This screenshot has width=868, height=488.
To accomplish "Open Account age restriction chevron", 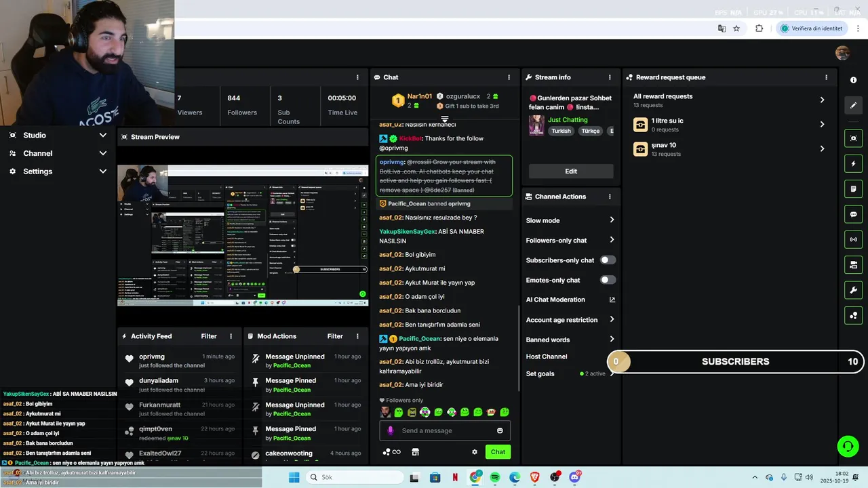I will click(612, 320).
